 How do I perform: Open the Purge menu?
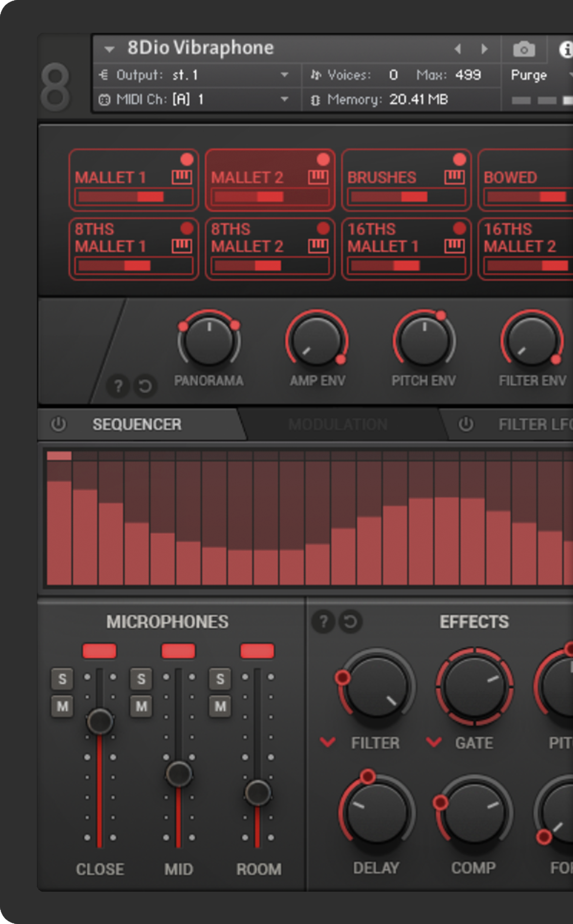pyautogui.click(x=530, y=75)
